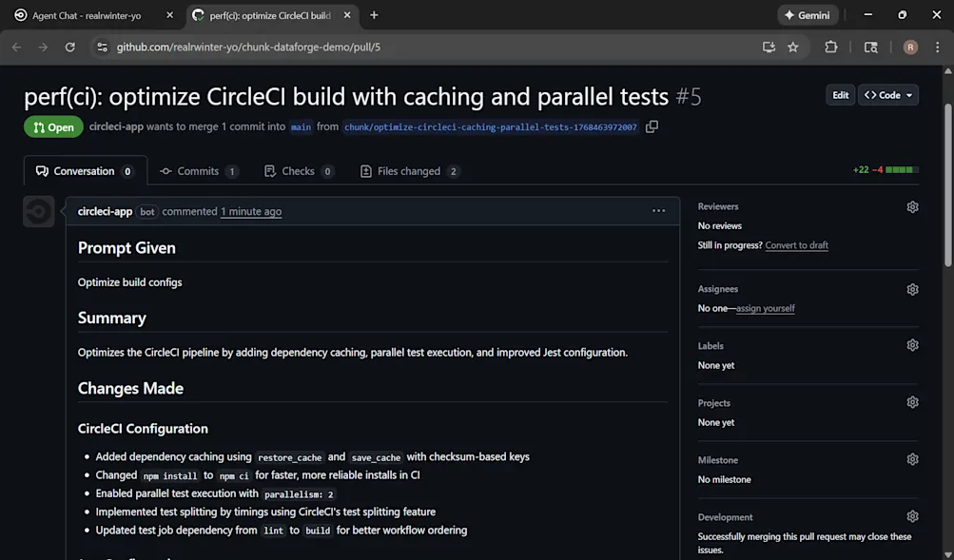954x560 pixels.
Task: Click the +22 −4 diffstat indicator
Action: tap(886, 169)
